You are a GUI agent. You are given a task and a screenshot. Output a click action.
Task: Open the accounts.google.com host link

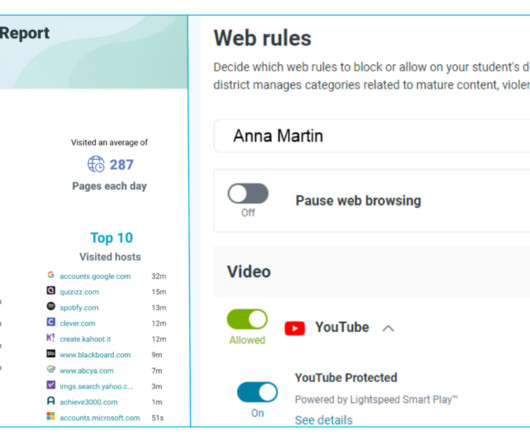(x=95, y=276)
